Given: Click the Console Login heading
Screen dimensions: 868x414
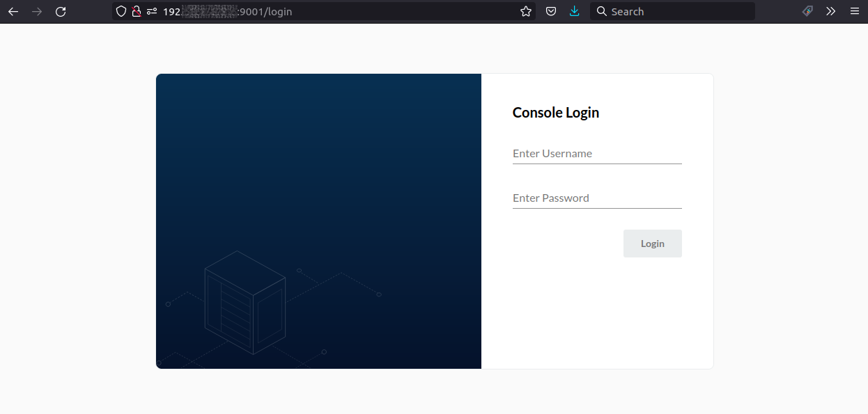Looking at the screenshot, I should pos(555,112).
